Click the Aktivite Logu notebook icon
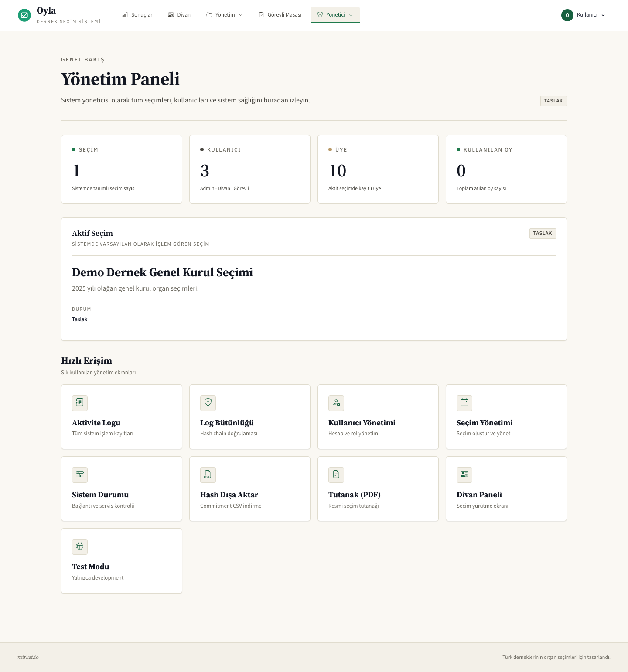This screenshot has width=628, height=672. [x=80, y=403]
